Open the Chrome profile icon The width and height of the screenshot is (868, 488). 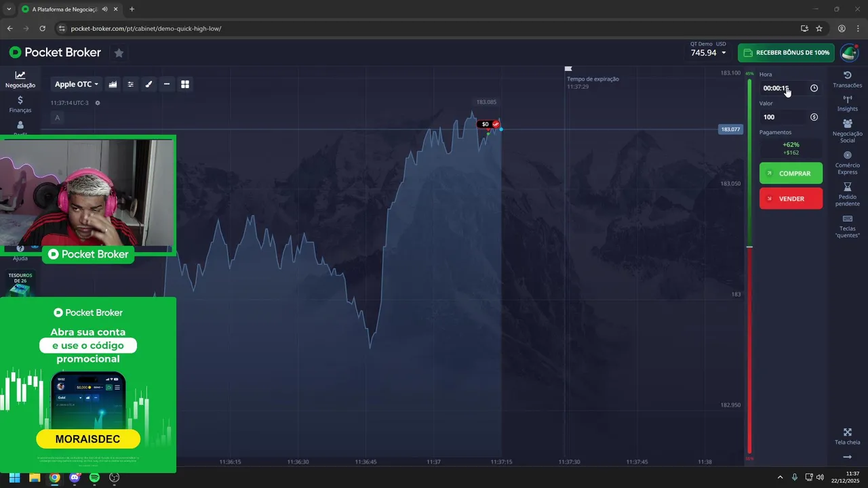842,28
